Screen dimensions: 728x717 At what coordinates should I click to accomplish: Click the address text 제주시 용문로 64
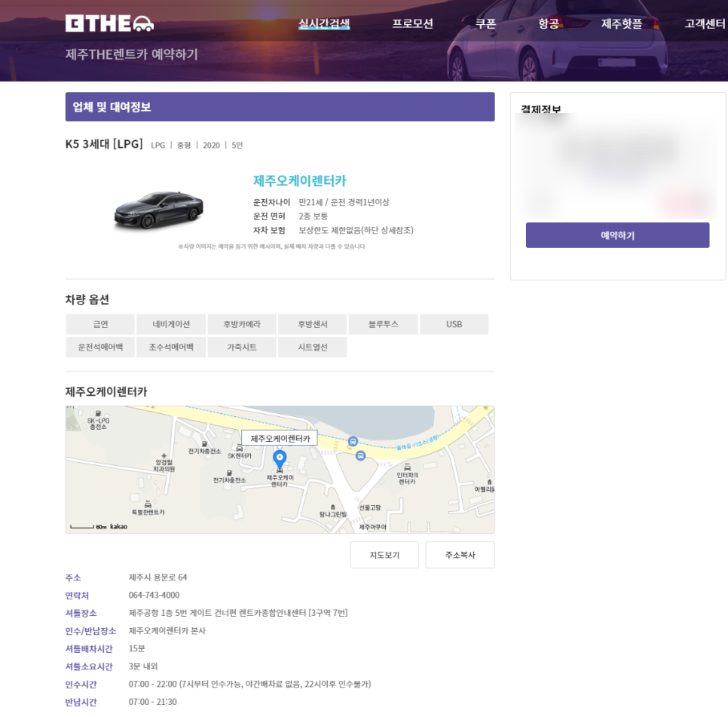click(x=158, y=578)
